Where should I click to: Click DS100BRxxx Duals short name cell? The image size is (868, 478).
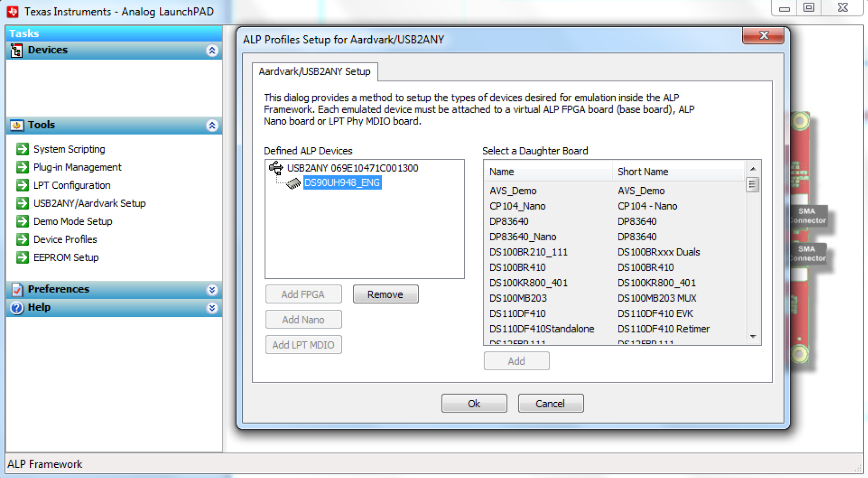tap(658, 252)
